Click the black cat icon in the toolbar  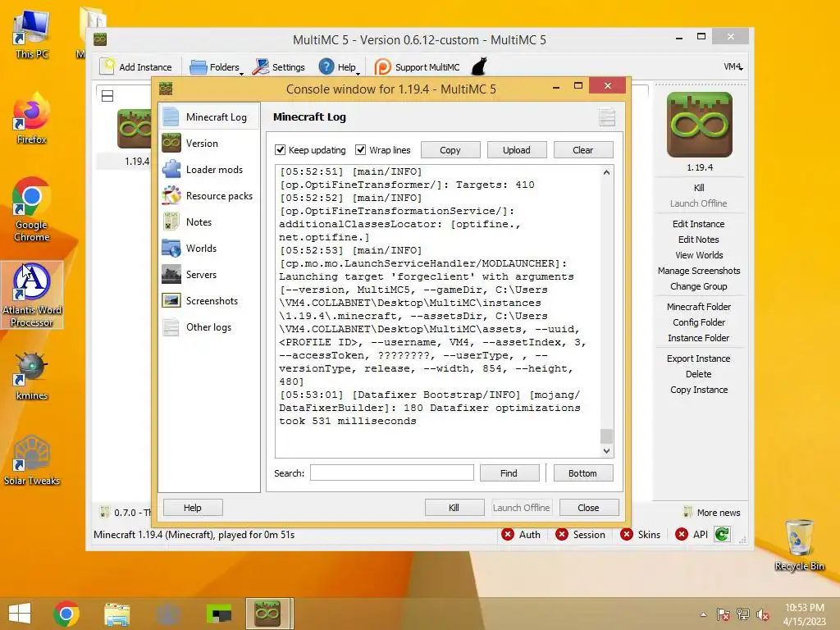pos(479,66)
